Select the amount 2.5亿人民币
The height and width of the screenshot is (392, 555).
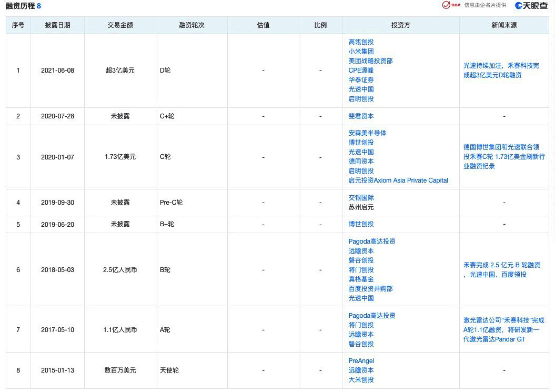[x=120, y=270]
